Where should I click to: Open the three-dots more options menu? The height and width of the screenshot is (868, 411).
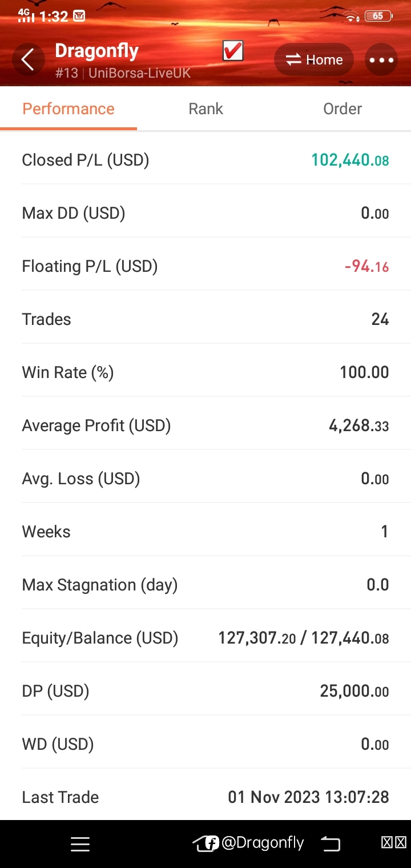pyautogui.click(x=381, y=60)
